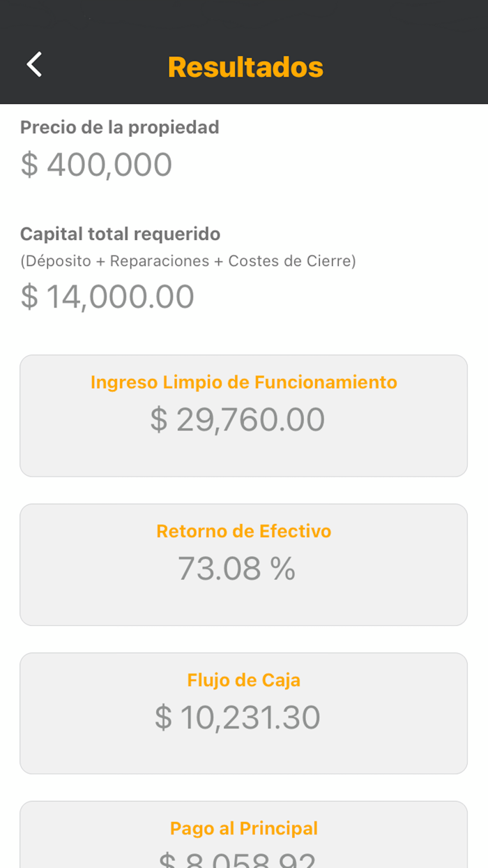Tap the $ 14,000.00 capital value
The image size is (488, 868).
click(x=106, y=296)
